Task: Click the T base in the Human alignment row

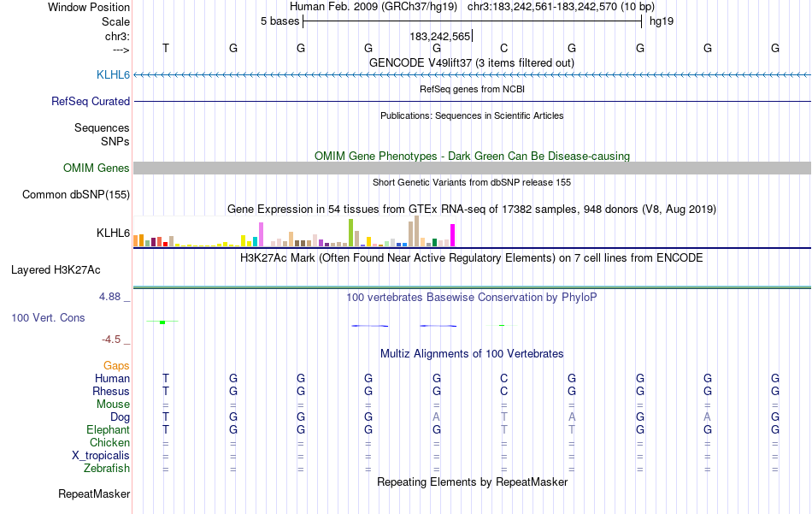Action: click(x=166, y=379)
